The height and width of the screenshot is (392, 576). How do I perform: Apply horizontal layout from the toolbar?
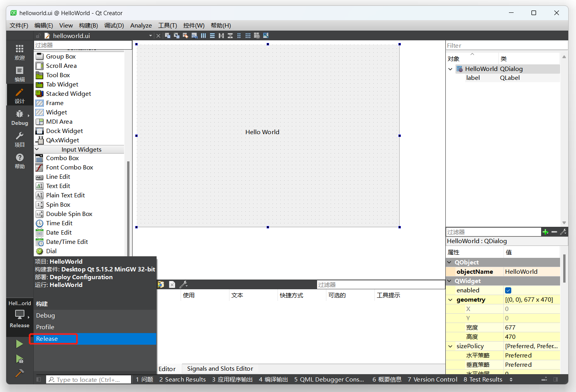203,36
